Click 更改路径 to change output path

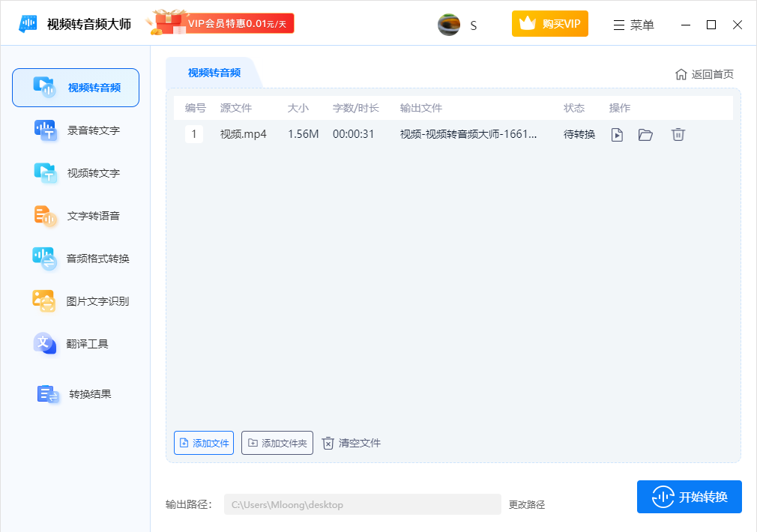[527, 504]
